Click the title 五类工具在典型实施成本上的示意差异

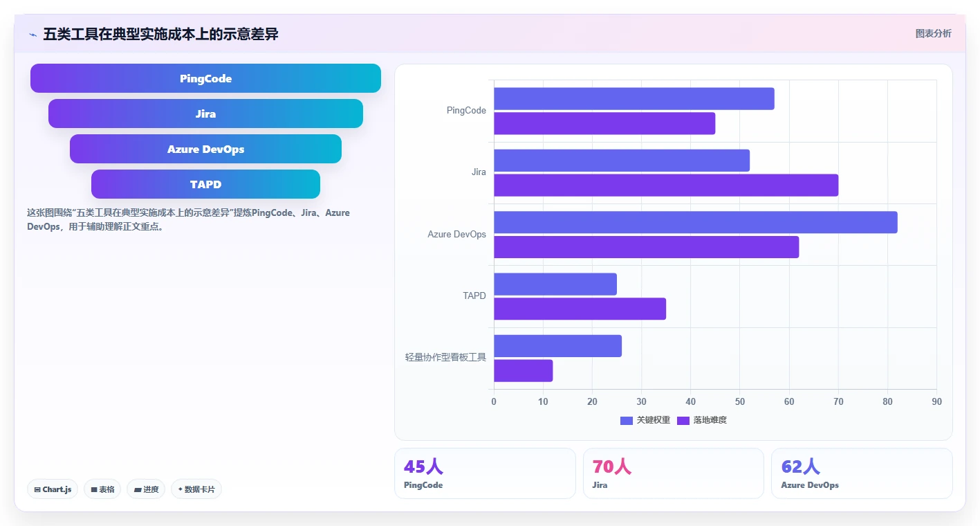click(x=160, y=34)
